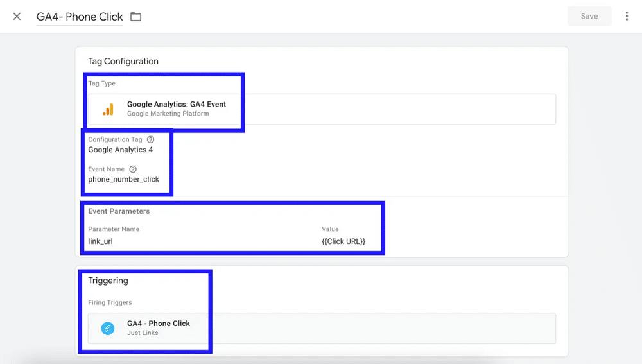This screenshot has height=364, width=642.
Task: Close the tag editor with the X
Action: pos(17,17)
